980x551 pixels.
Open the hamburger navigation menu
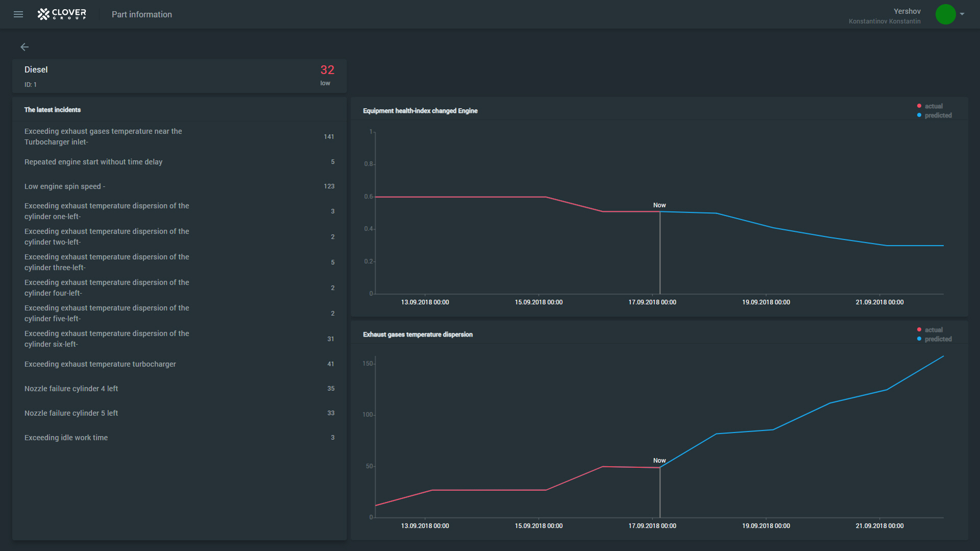[x=18, y=14]
